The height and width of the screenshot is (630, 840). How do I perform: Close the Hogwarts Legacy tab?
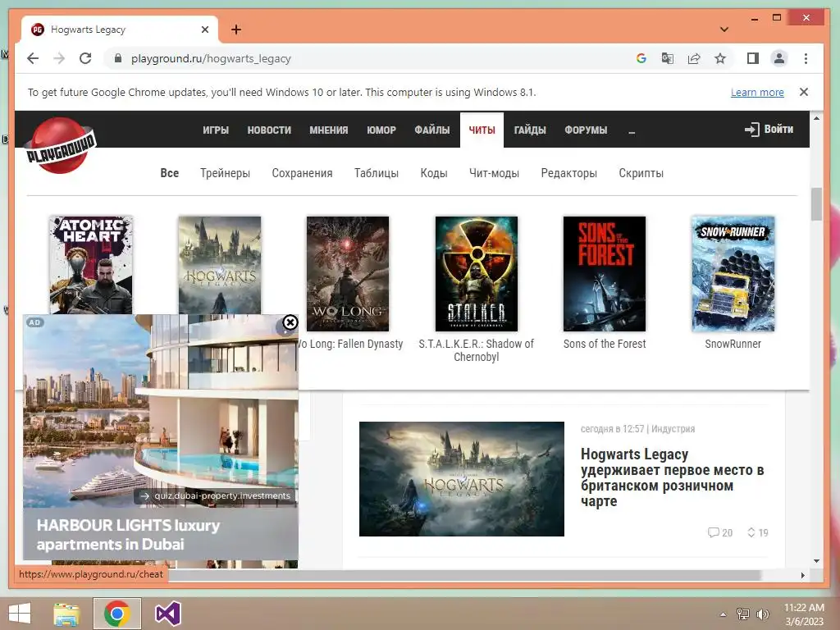pos(204,30)
